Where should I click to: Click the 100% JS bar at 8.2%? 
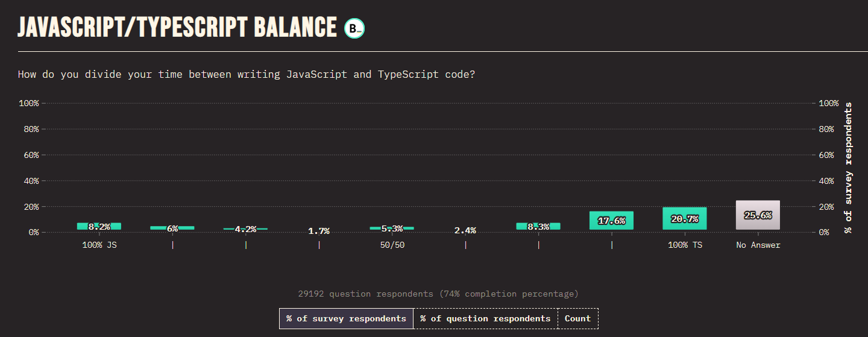99,226
